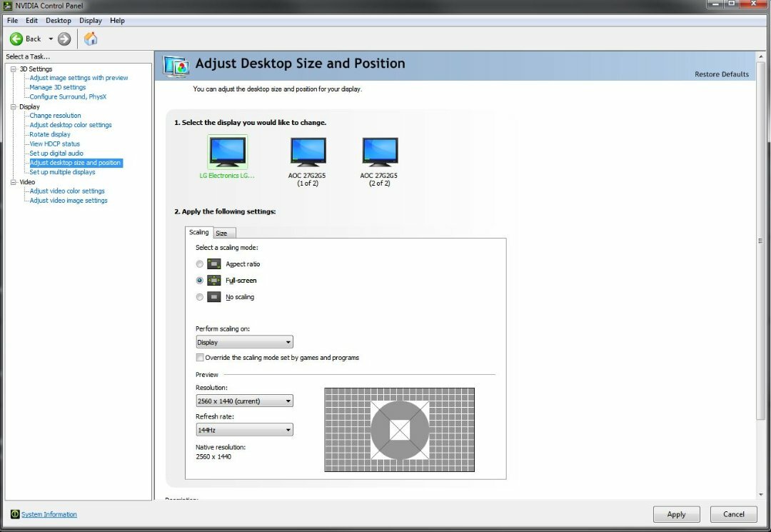Click the Apply button
Image resolution: width=771 pixels, height=532 pixels.
[x=676, y=513]
